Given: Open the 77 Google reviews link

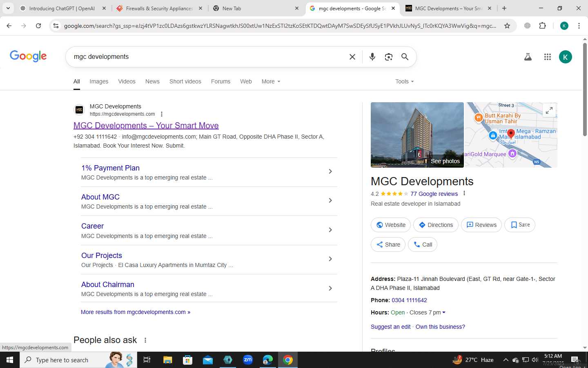Looking at the screenshot, I should [434, 194].
